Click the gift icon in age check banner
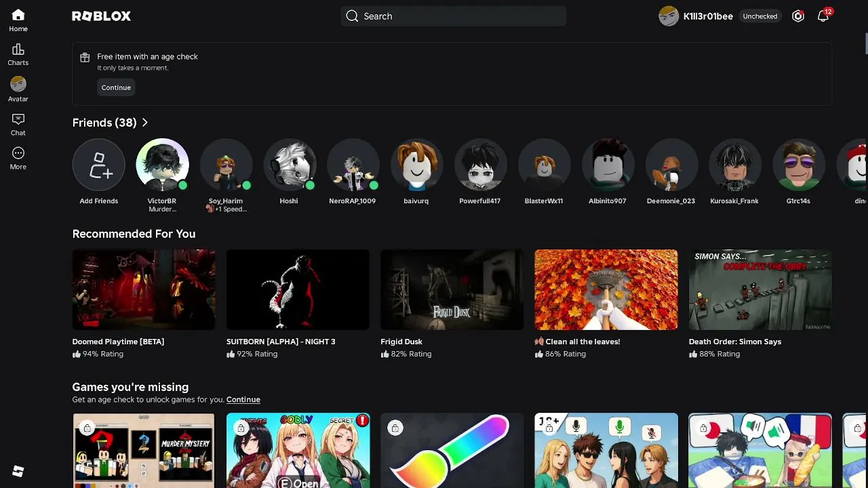Screen dimensions: 868x488 pyautogui.click(x=85, y=58)
